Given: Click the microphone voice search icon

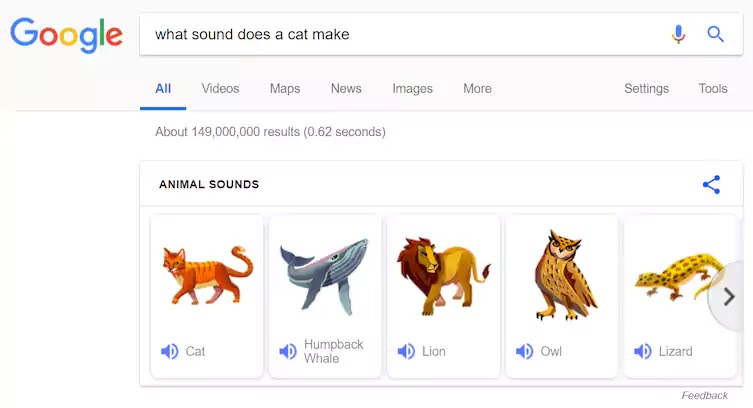Looking at the screenshot, I should 679,34.
